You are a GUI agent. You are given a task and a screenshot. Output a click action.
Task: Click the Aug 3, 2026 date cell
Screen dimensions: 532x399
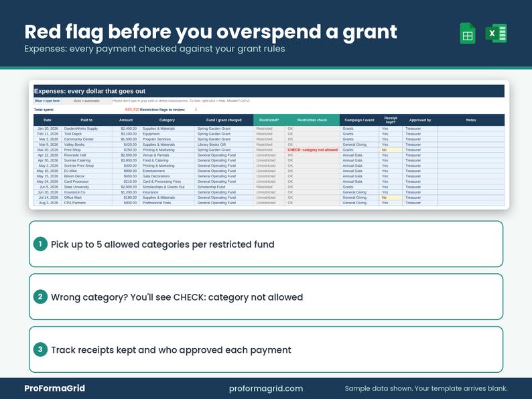click(x=48, y=203)
